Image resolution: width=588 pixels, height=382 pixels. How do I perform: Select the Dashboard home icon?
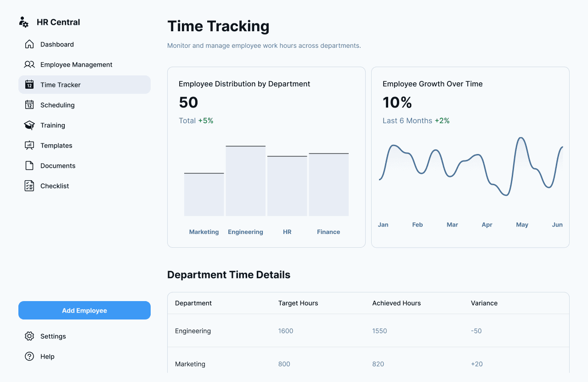point(29,44)
